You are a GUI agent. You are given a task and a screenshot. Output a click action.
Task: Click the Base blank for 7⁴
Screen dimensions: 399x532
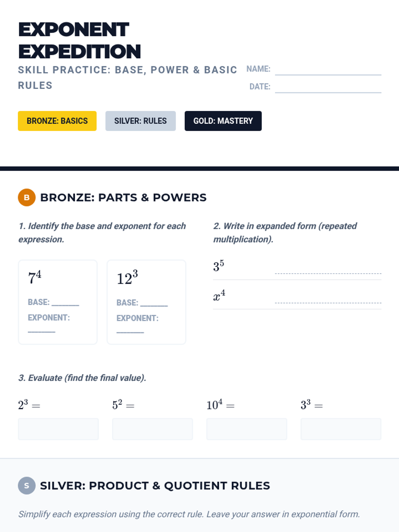pyautogui.click(x=66, y=303)
